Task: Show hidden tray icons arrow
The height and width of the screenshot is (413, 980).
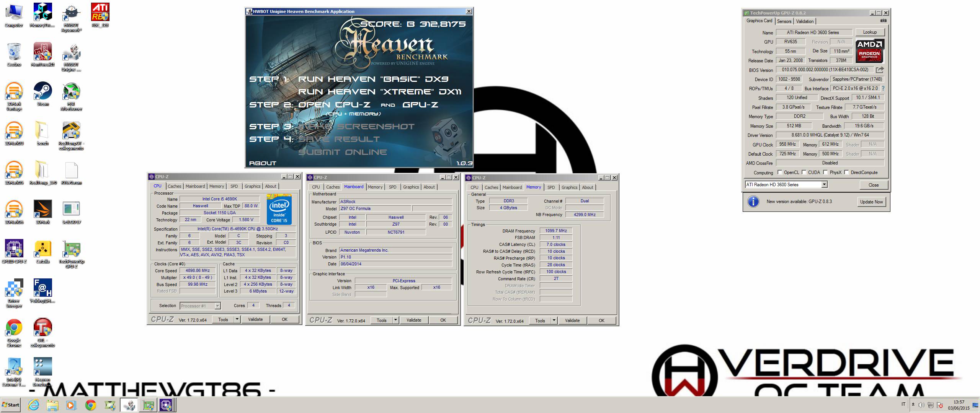Action: [913, 405]
